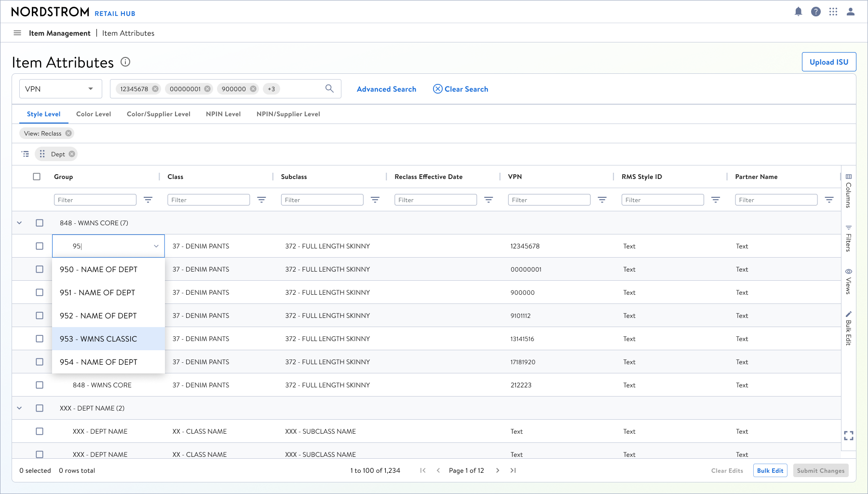
Task: Go to the last page
Action: tap(513, 470)
